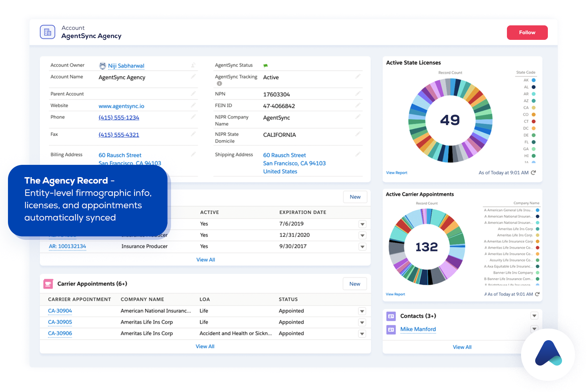The height and width of the screenshot is (392, 587).
Task: Open the row actions dropdown for Mike Manford
Action: tap(534, 329)
